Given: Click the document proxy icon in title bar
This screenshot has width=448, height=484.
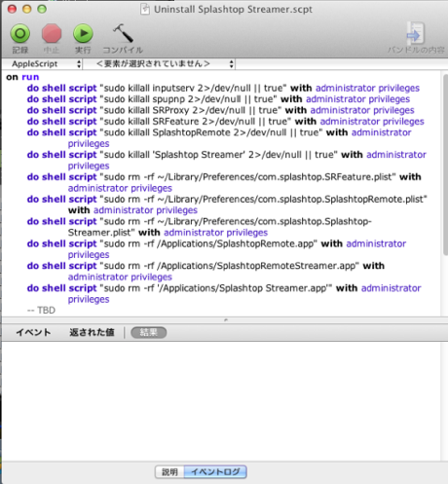Looking at the screenshot, I should [x=145, y=9].
